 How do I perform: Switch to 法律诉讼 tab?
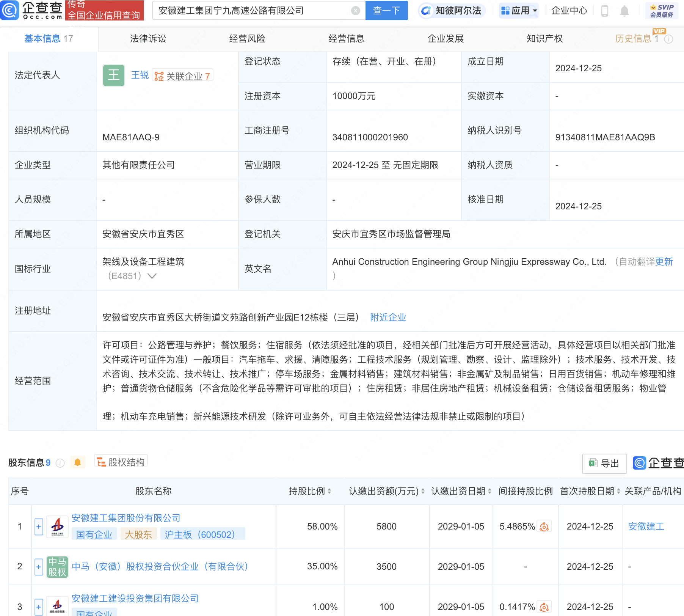click(x=148, y=39)
